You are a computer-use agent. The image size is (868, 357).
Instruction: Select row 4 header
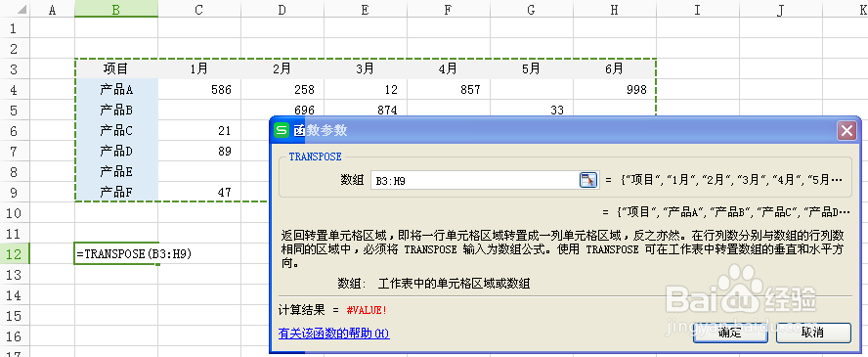(15, 89)
